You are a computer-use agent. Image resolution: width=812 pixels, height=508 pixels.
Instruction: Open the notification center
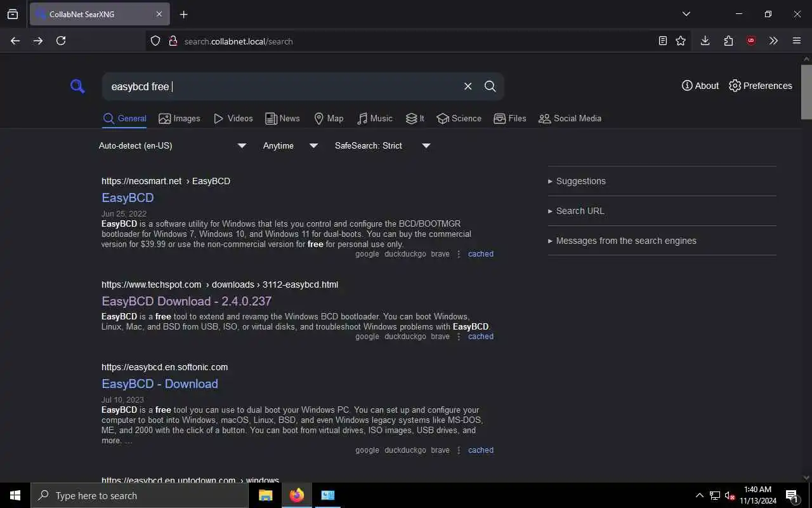[x=792, y=495]
